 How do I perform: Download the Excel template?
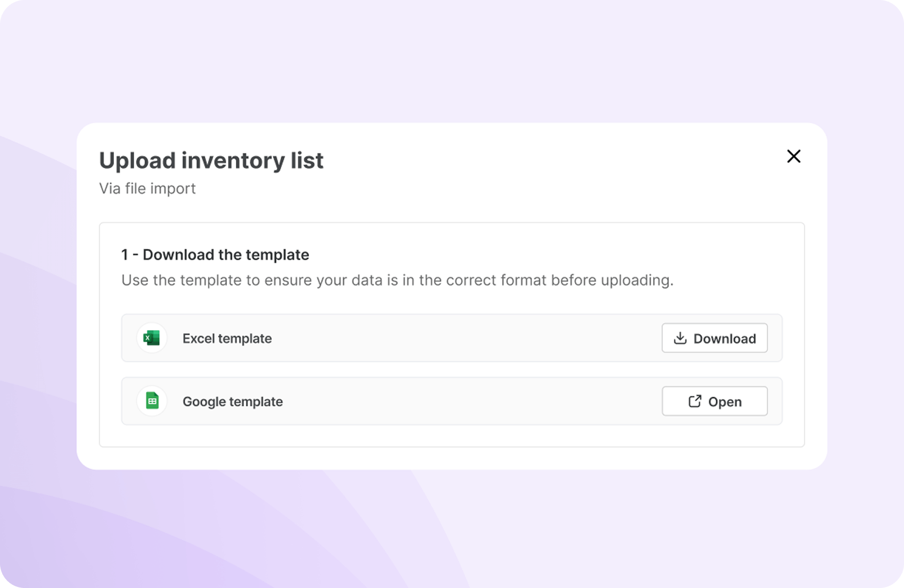pyautogui.click(x=715, y=338)
